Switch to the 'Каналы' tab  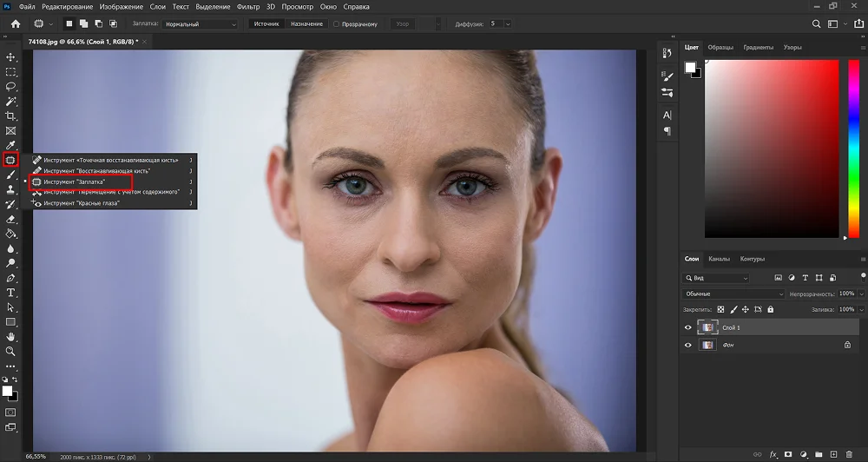pyautogui.click(x=719, y=259)
